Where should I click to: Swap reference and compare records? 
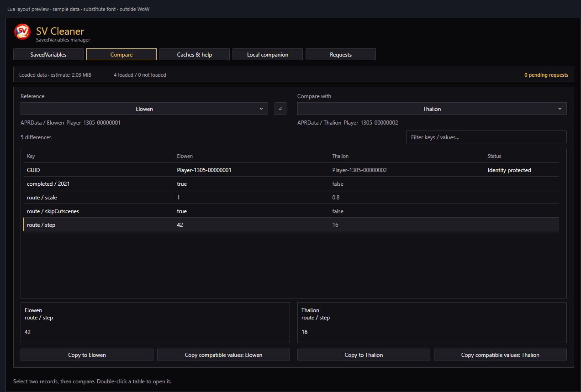pos(280,109)
